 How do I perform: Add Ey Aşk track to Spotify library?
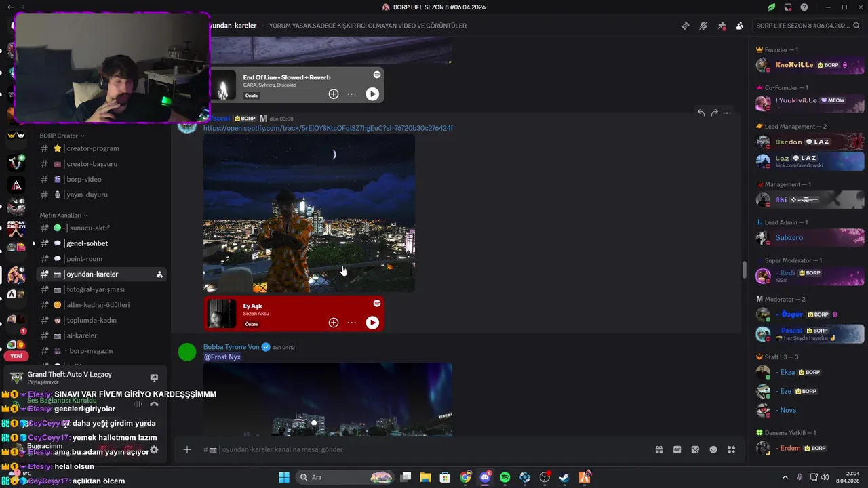[x=334, y=323]
